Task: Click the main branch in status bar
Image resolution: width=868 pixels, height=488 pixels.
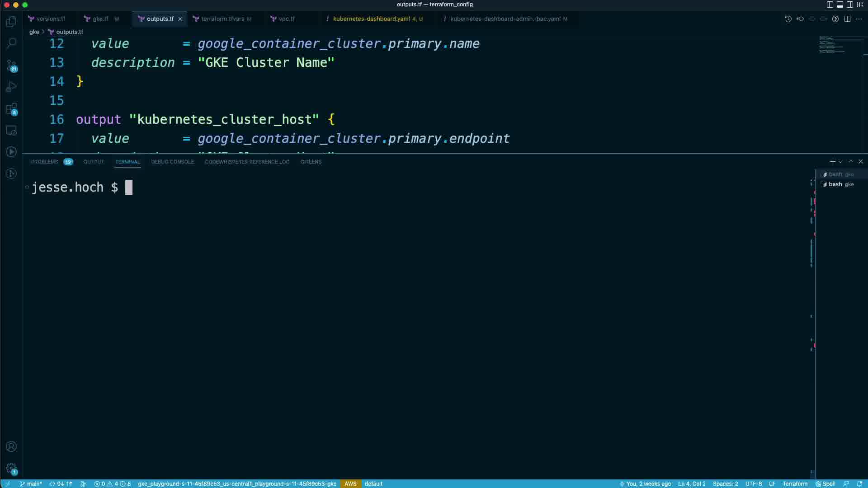Action: tap(31, 483)
